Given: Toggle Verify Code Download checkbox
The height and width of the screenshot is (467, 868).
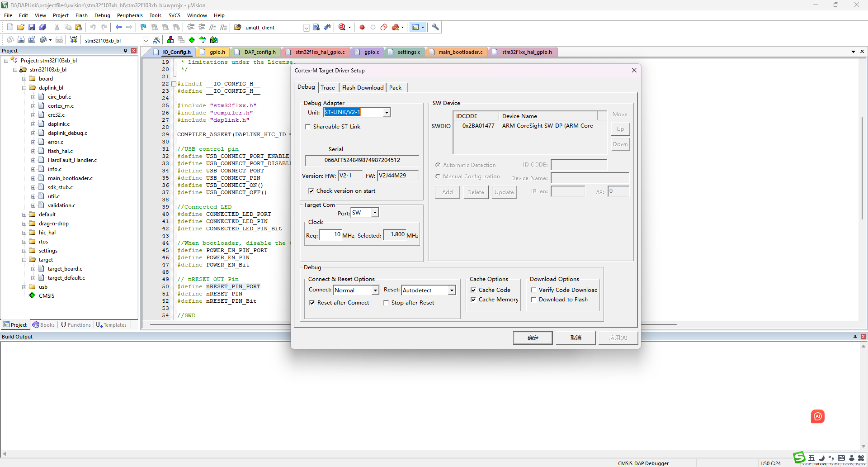Looking at the screenshot, I should [533, 290].
